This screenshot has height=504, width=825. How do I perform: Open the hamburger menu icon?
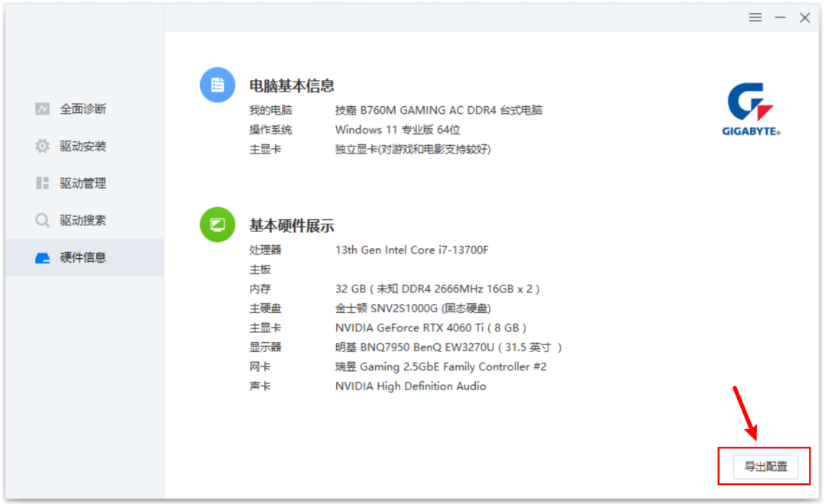(x=755, y=18)
